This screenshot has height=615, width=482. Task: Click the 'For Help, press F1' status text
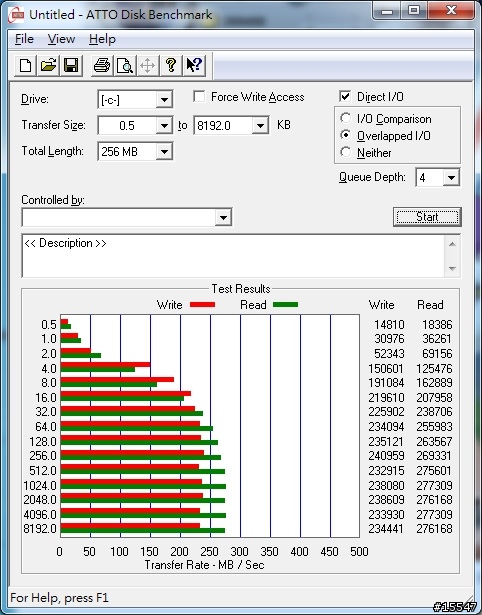click(x=59, y=598)
